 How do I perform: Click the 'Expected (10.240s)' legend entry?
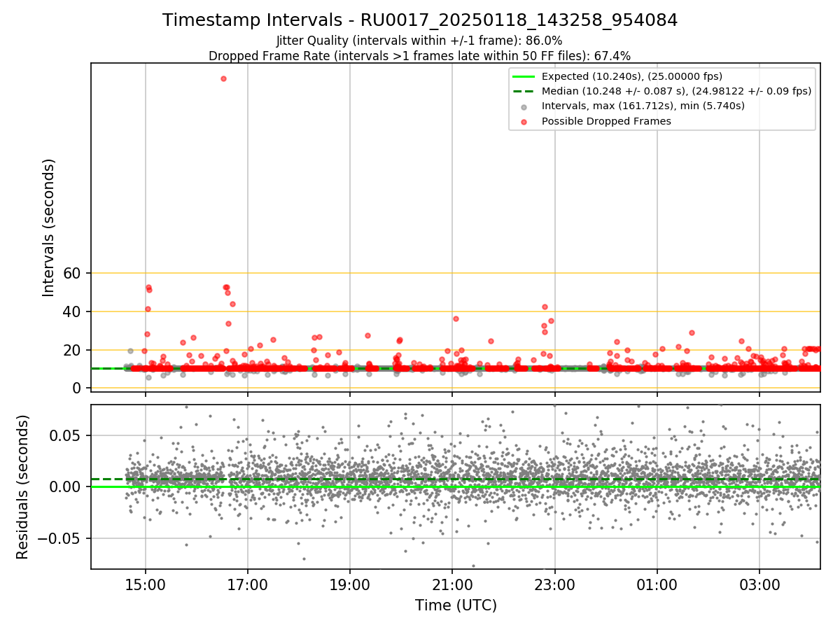[x=632, y=76]
